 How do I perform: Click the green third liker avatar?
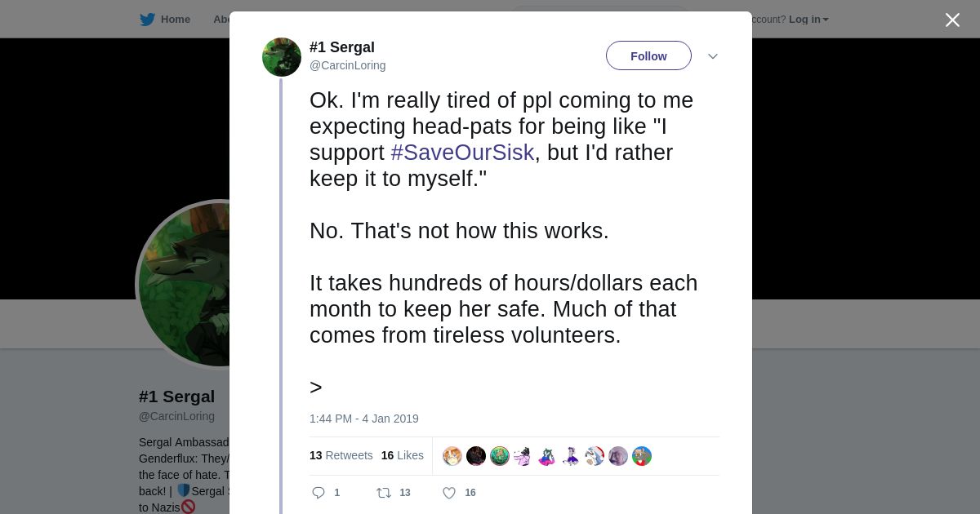(x=500, y=456)
